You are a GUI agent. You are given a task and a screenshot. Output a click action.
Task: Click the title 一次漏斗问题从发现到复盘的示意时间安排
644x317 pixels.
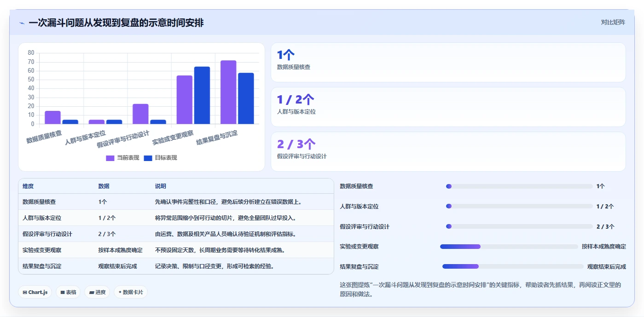[116, 23]
